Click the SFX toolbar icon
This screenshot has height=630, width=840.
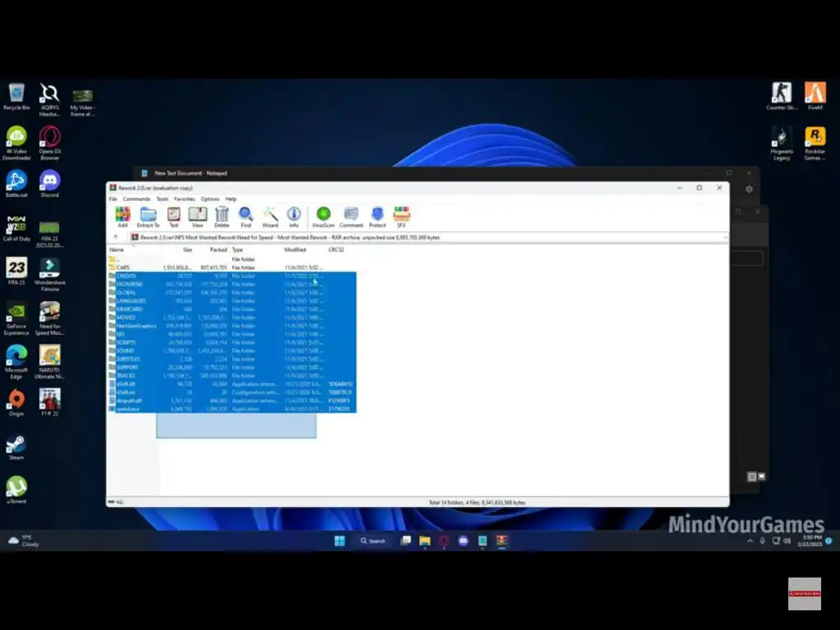point(401,217)
